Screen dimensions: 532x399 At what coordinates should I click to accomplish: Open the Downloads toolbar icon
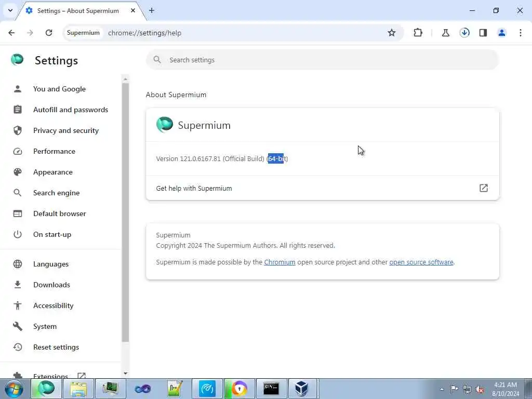point(464,33)
